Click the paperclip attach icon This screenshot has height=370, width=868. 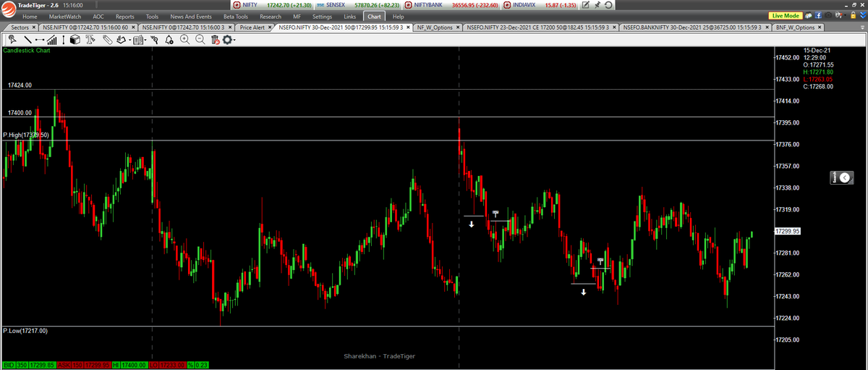coord(108,40)
